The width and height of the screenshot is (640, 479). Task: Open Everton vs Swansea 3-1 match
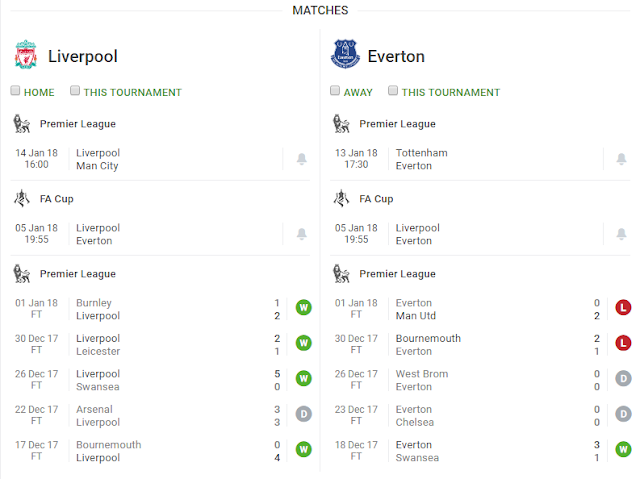(x=480, y=451)
